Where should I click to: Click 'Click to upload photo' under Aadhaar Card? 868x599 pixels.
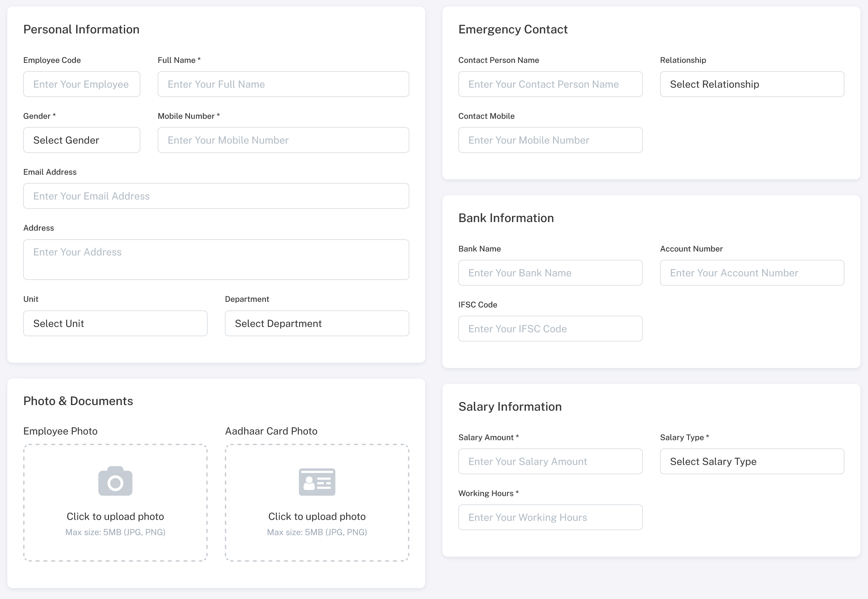(317, 517)
